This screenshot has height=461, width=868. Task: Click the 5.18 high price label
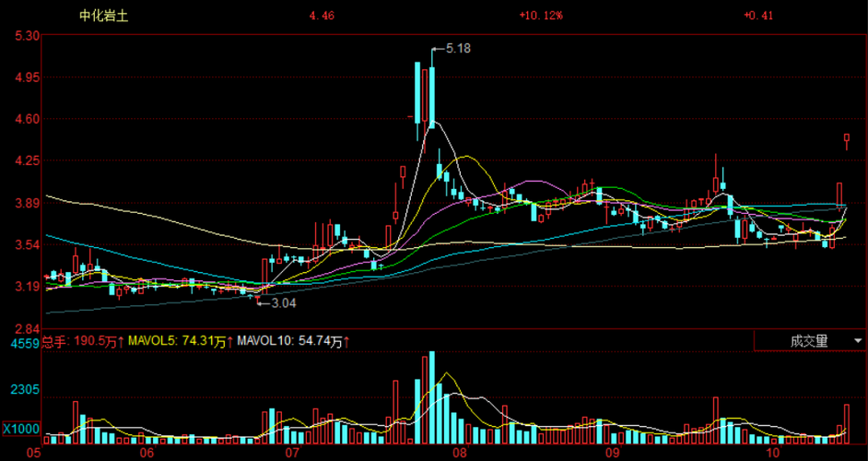(458, 49)
